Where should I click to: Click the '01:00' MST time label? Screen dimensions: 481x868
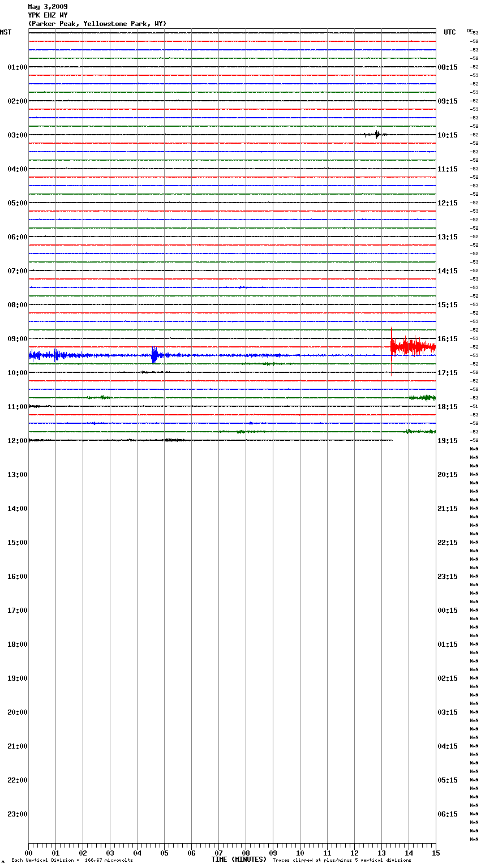point(18,67)
